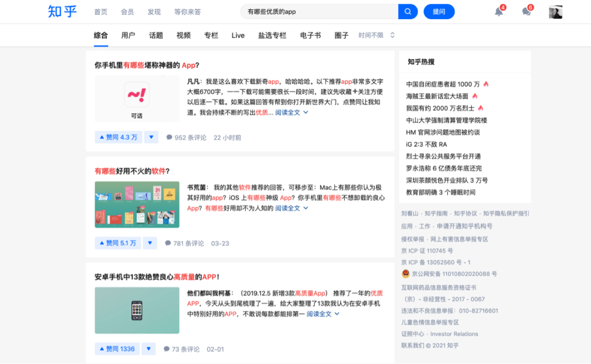Open 会员 in top navigation
The height and width of the screenshot is (364, 591).
point(128,11)
